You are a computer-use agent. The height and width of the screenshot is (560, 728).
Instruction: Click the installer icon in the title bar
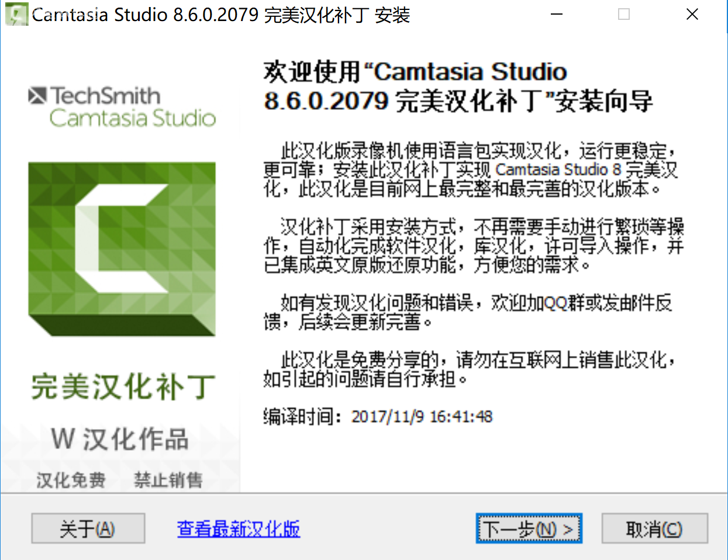[16, 15]
